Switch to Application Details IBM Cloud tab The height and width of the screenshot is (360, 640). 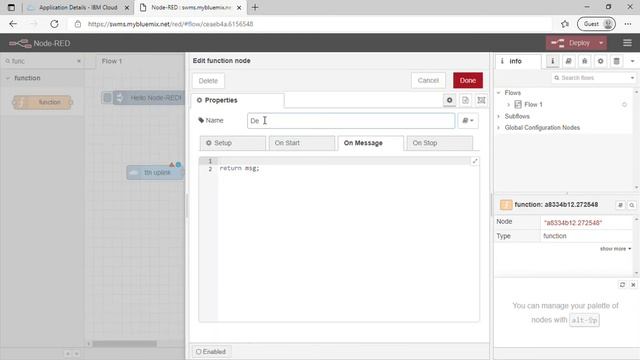(78, 7)
